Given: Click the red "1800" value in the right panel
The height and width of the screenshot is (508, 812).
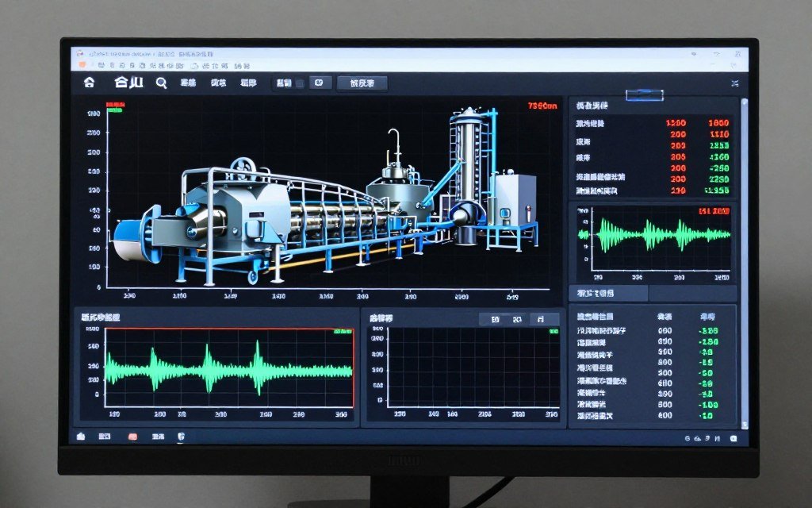Looking at the screenshot, I should (x=718, y=123).
